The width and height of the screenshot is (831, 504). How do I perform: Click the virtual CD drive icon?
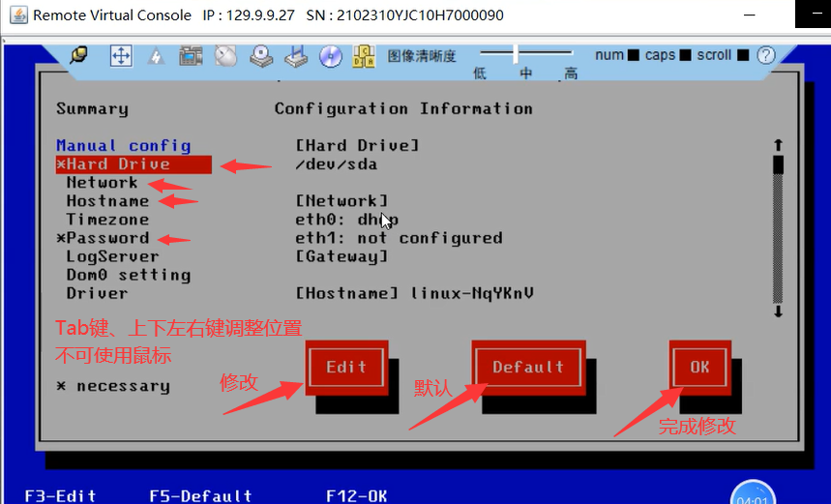(x=261, y=56)
